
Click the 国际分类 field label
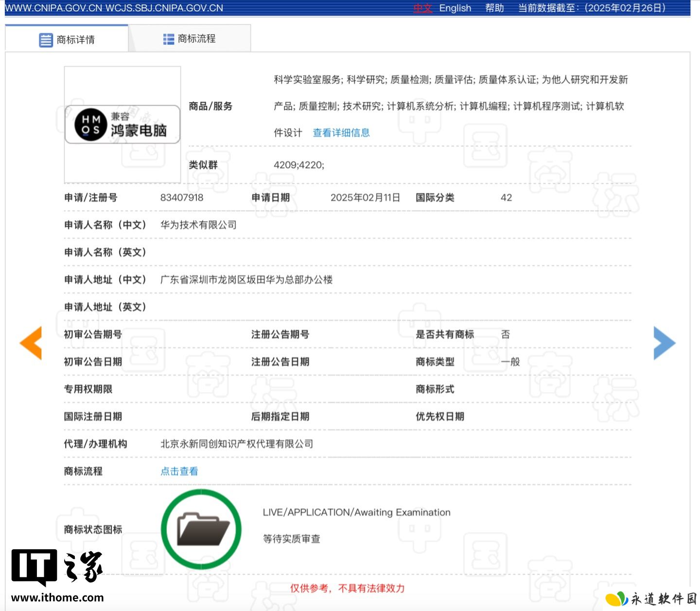click(x=435, y=197)
